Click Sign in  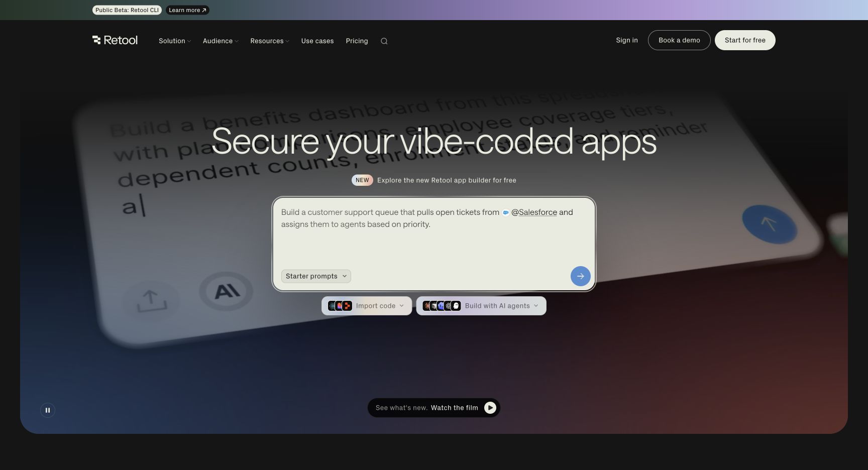tap(627, 40)
